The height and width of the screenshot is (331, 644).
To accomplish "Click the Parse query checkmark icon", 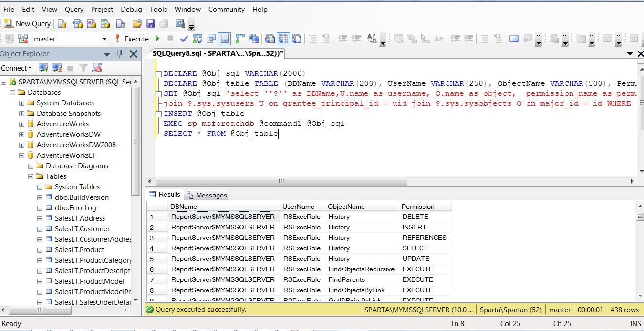I will point(184,39).
